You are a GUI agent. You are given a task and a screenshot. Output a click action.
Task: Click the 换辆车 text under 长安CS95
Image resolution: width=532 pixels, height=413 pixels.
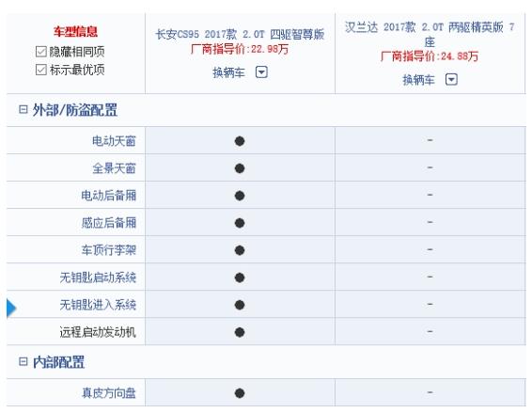click(228, 72)
